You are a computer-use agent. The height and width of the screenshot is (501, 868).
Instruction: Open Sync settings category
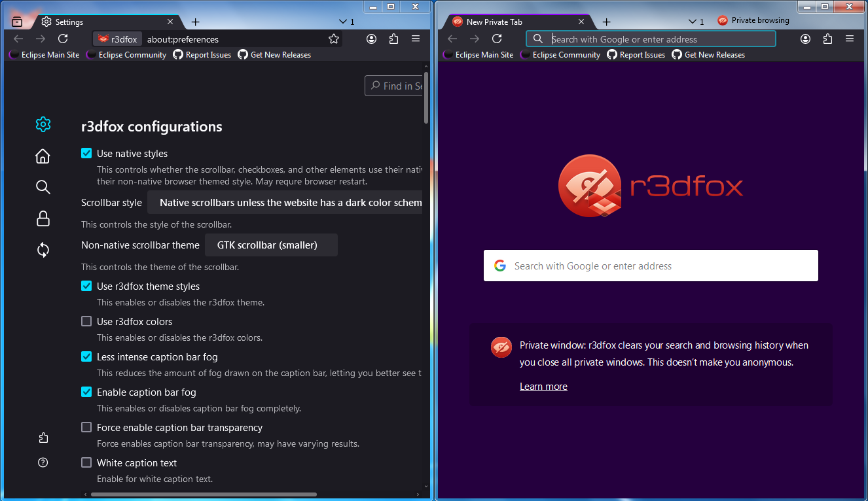click(43, 250)
